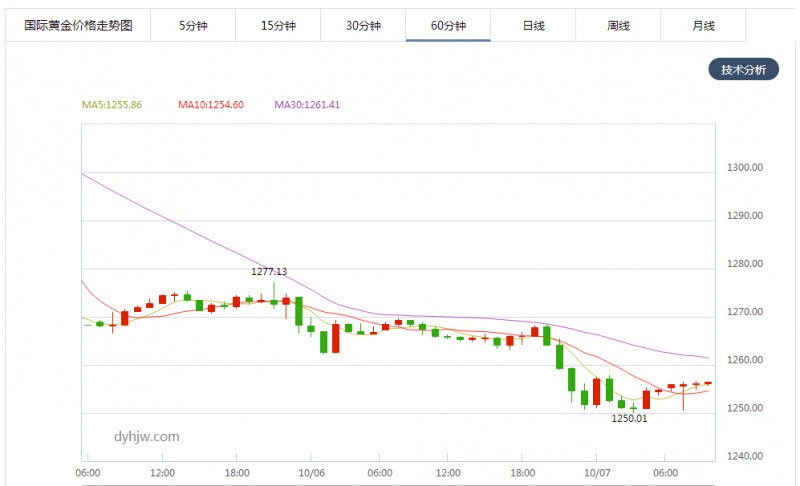This screenshot has height=486, width=800.
Task: Click the 1240.00 price axis label
Action: pos(745,456)
